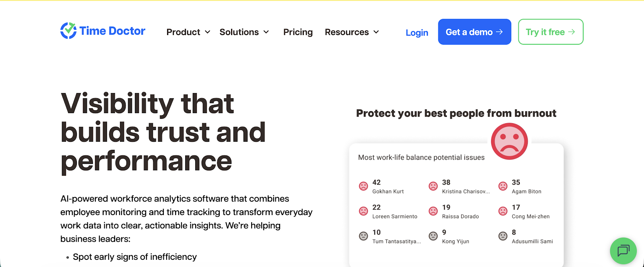644x267 pixels.
Task: Click the 'AI-powered workforce analytics software' paragraph
Action: pos(186,219)
